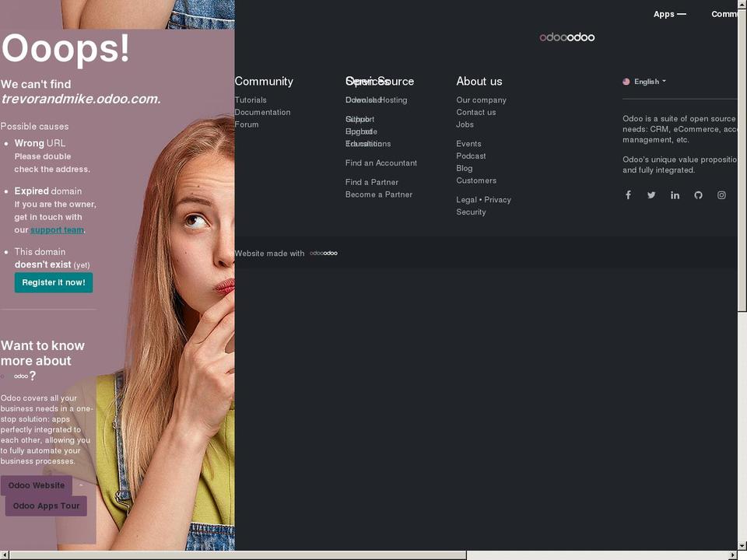
Task: Open the Instagram social icon
Action: (x=721, y=194)
